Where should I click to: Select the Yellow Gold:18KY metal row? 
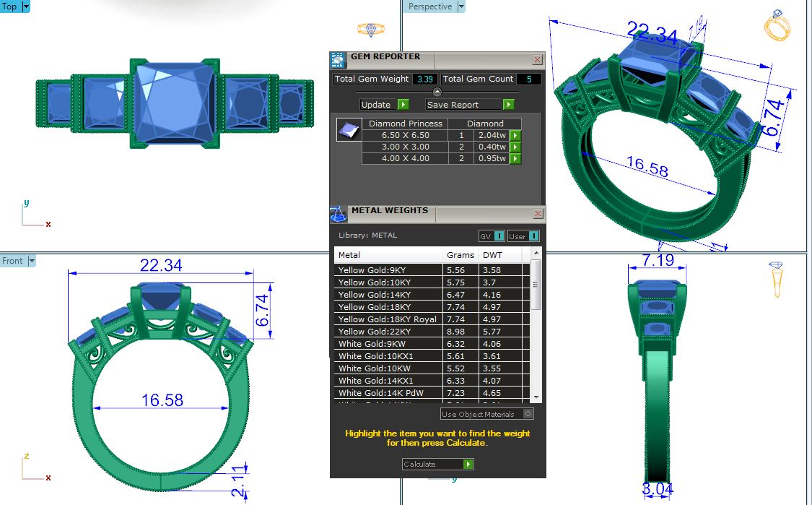[x=389, y=307]
